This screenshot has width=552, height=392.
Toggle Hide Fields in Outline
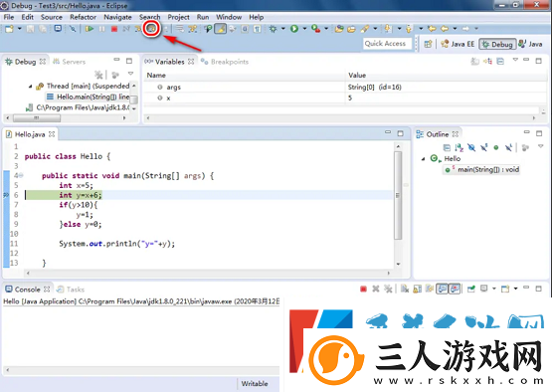pyautogui.click(x=471, y=147)
